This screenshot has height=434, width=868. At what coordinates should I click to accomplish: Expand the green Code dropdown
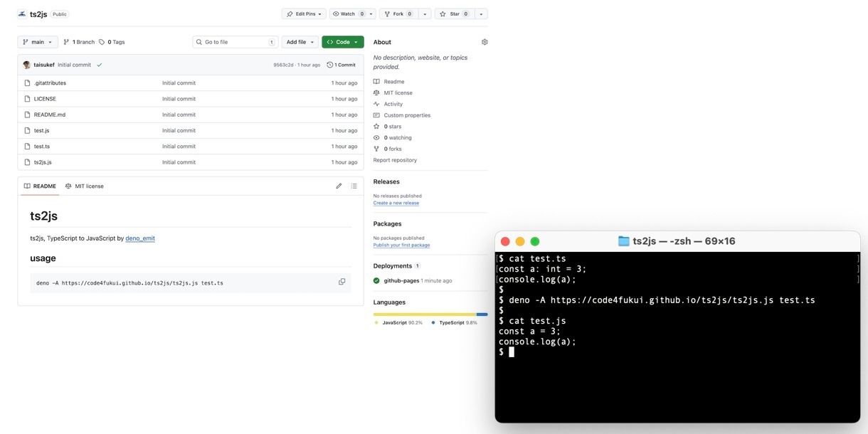tap(342, 42)
